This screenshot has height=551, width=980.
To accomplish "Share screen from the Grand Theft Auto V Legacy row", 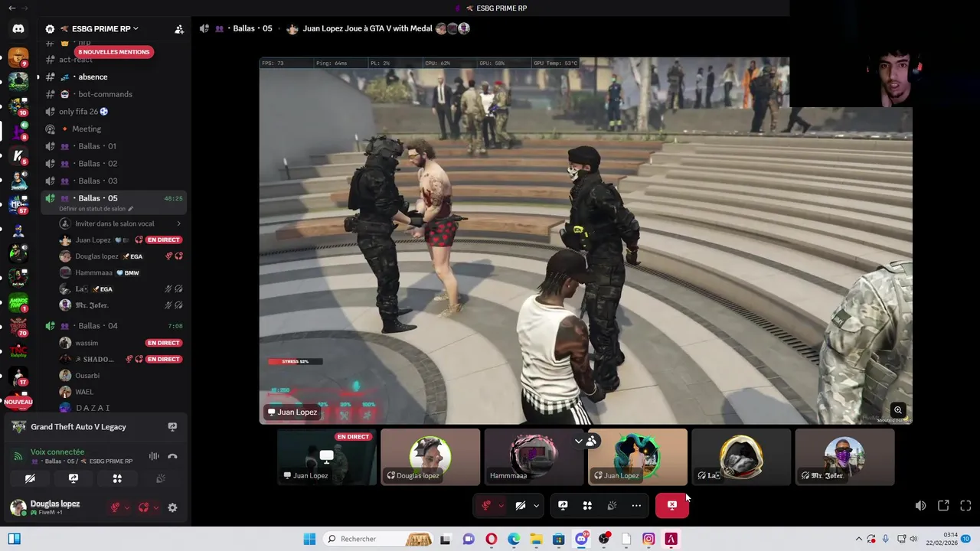I will click(172, 427).
